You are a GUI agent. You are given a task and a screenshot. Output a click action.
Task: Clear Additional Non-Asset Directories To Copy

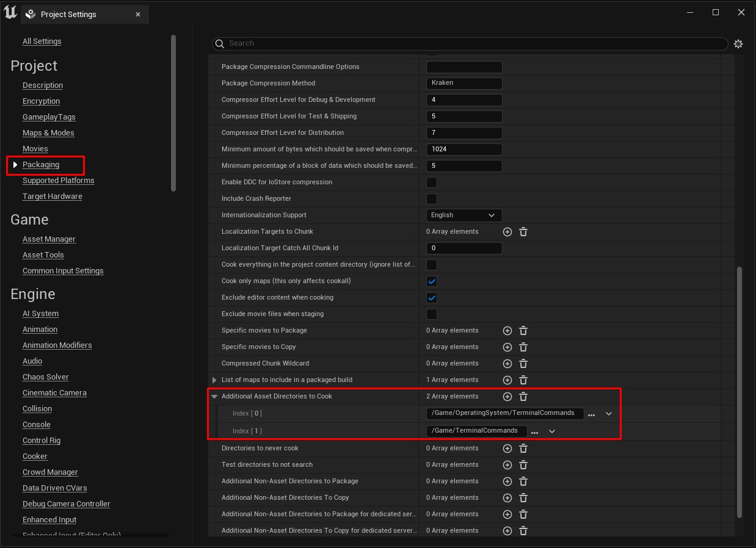[x=523, y=498]
